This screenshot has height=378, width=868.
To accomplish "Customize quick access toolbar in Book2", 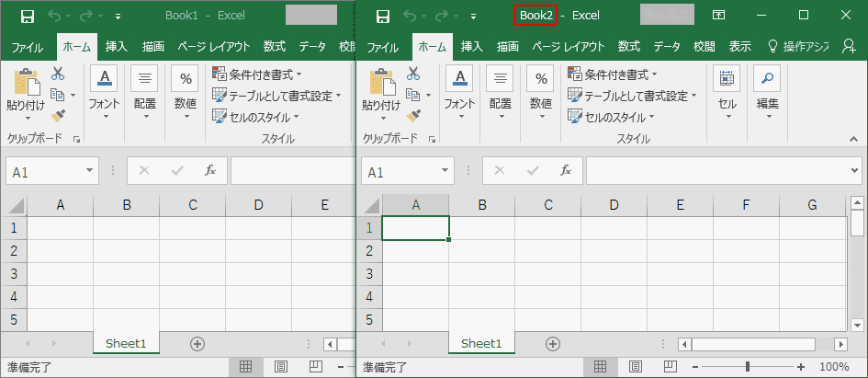I will [473, 17].
